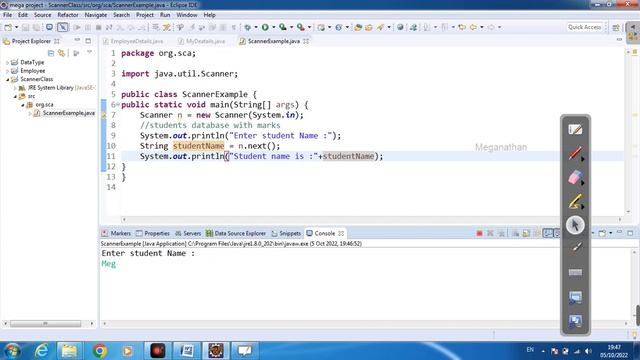Image resolution: width=640 pixels, height=360 pixels.
Task: Click the Save icon in the main toolbar
Action: tap(25, 27)
